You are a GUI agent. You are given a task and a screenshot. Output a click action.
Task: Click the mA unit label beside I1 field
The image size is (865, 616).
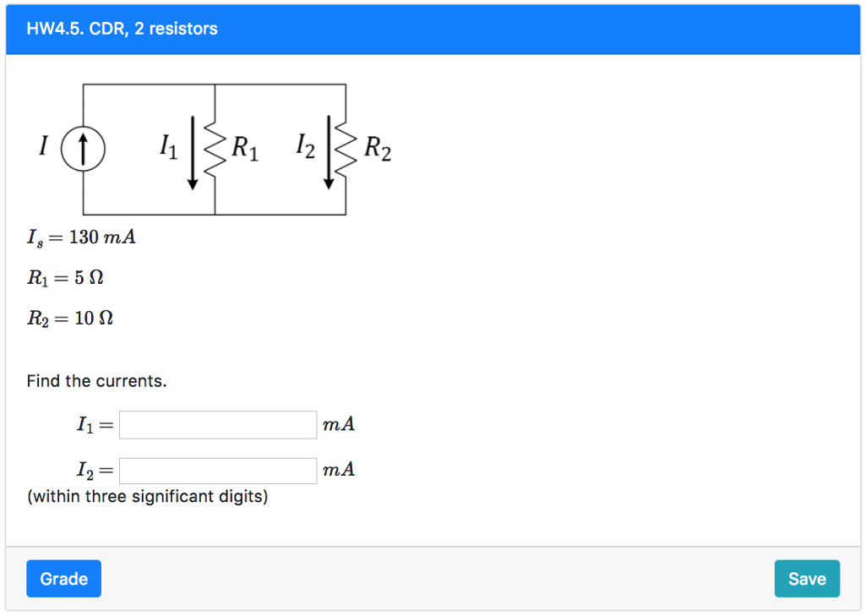point(338,425)
